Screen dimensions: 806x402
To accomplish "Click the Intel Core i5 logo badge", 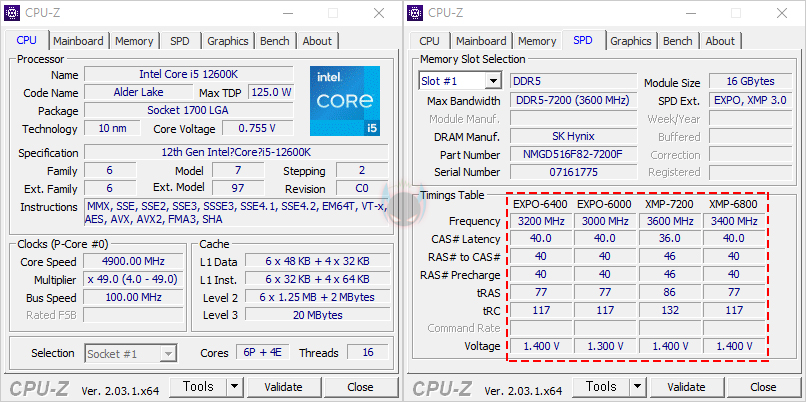I will point(345,101).
